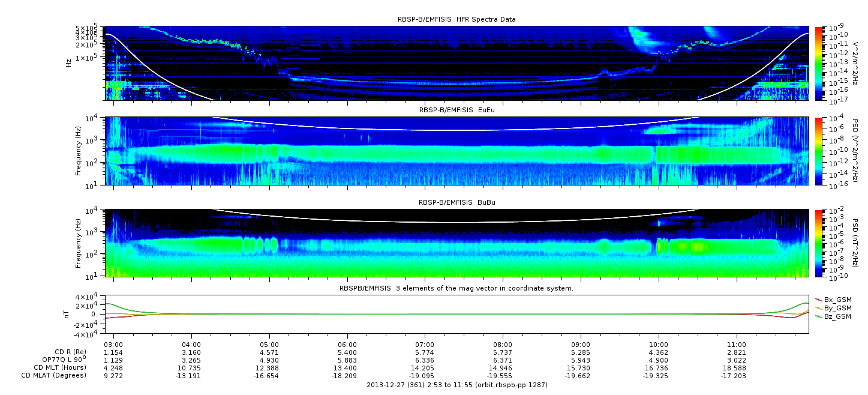Select the HFR Spectra Data plot title
Viewport: 868px width, 395px height.
(456, 19)
